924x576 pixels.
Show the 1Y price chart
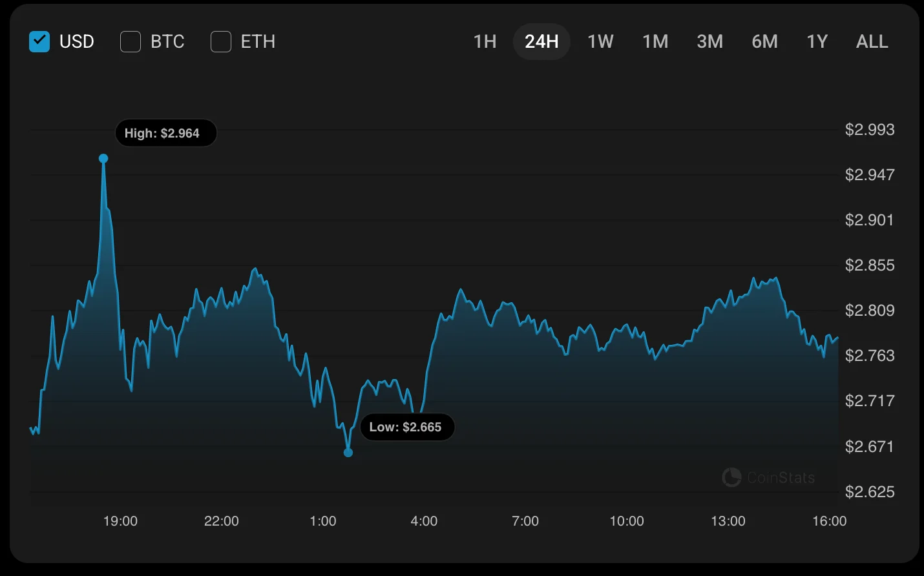(x=817, y=42)
